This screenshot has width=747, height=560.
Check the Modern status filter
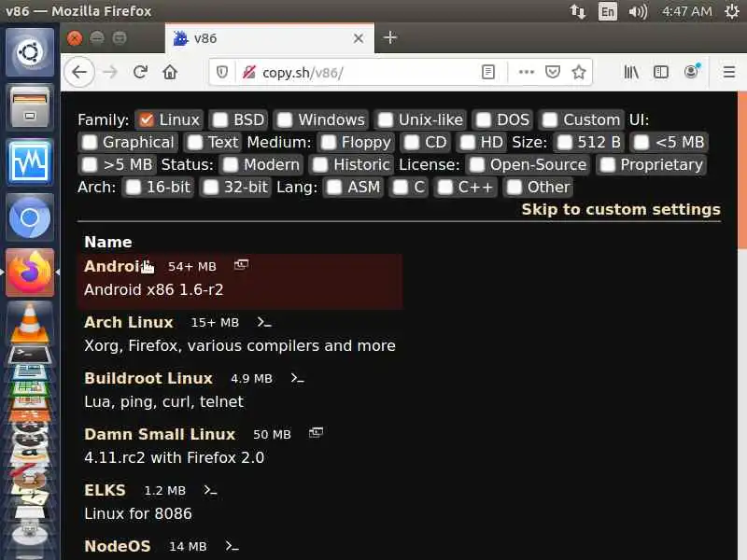(x=231, y=164)
